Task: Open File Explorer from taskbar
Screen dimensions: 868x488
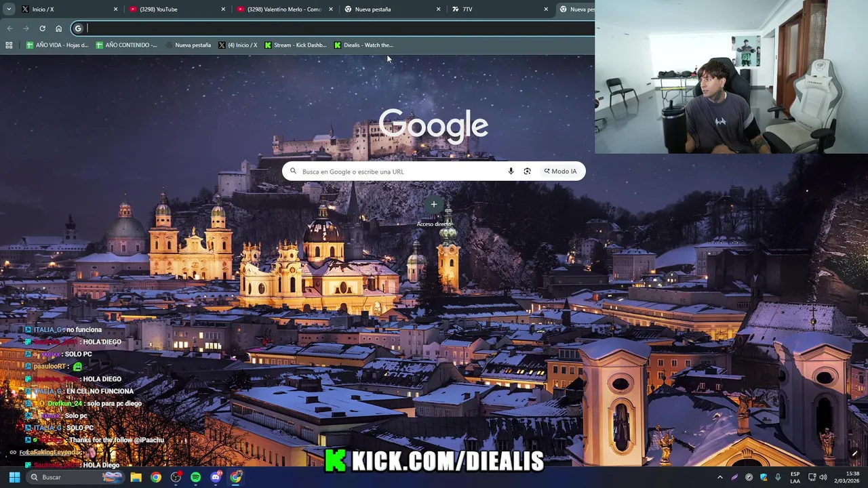Action: point(136,477)
